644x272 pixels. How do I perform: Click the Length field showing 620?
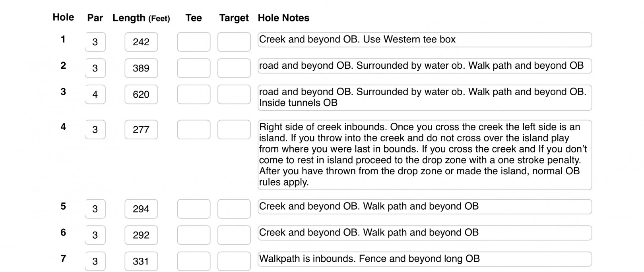click(141, 94)
